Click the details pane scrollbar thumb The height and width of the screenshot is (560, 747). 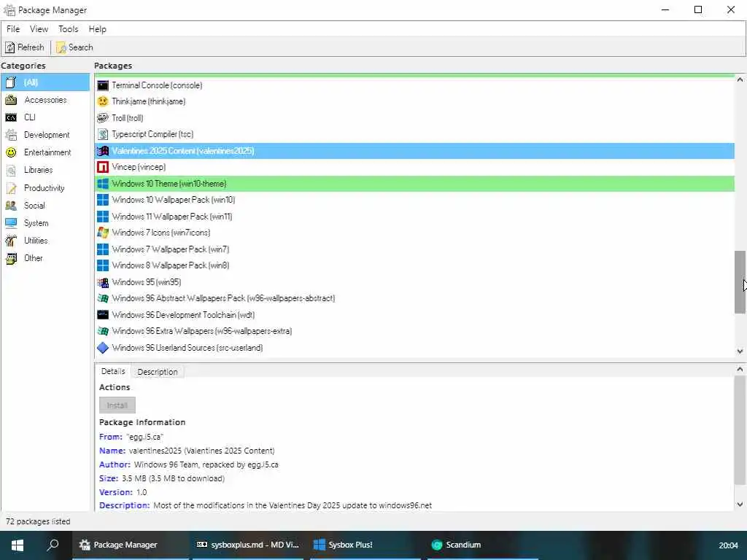point(740,430)
